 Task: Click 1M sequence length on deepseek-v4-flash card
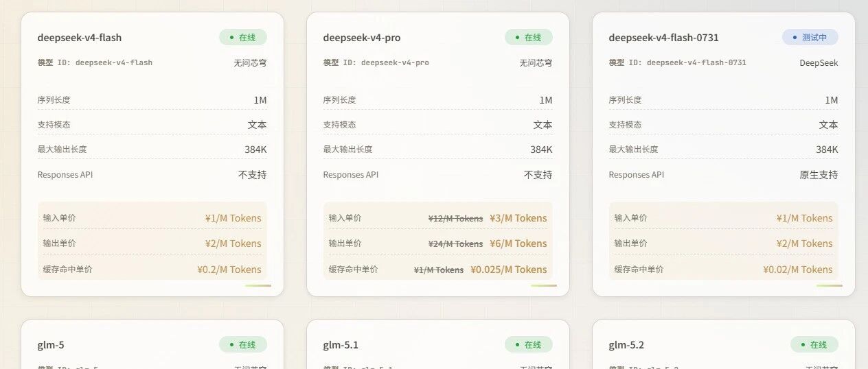tap(260, 100)
